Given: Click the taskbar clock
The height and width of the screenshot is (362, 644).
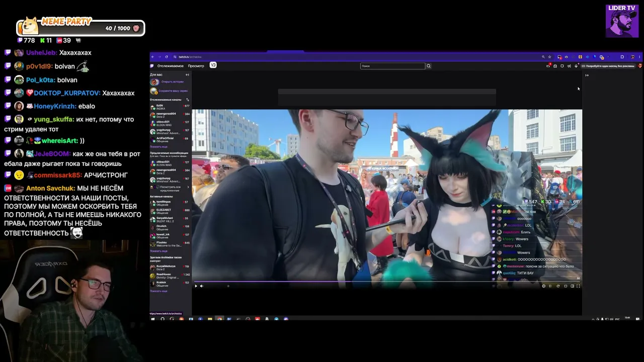Looking at the screenshot, I should [x=627, y=318].
